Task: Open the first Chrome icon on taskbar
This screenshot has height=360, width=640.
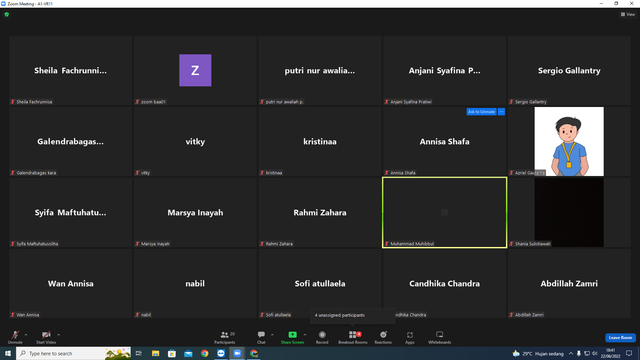Action: (x=204, y=353)
